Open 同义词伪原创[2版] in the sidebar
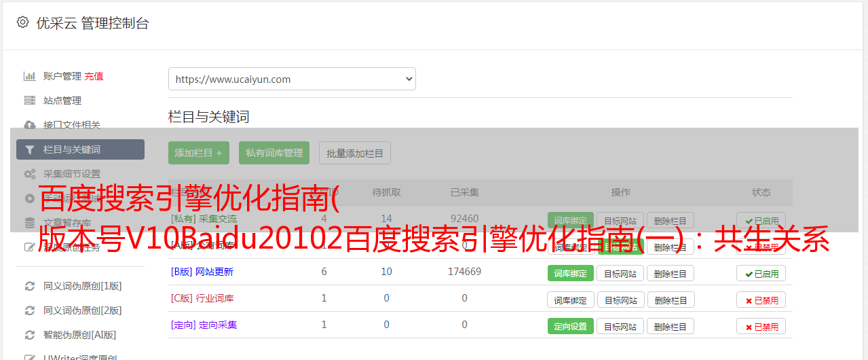The image size is (868, 360). (x=83, y=310)
